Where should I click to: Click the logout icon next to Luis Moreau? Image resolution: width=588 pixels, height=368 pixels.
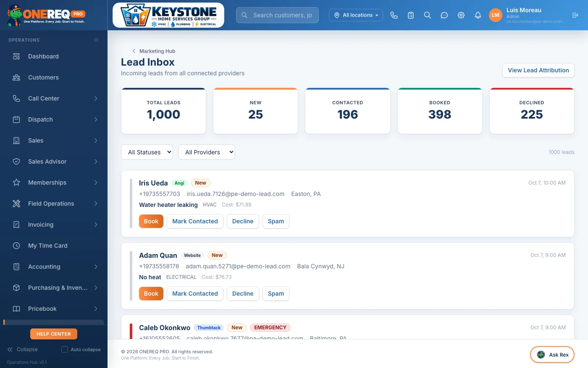coord(575,15)
